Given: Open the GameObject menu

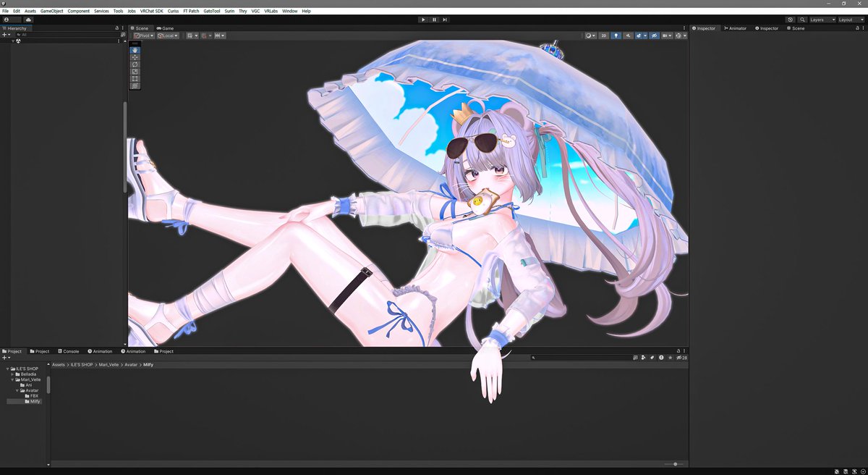Looking at the screenshot, I should (51, 11).
